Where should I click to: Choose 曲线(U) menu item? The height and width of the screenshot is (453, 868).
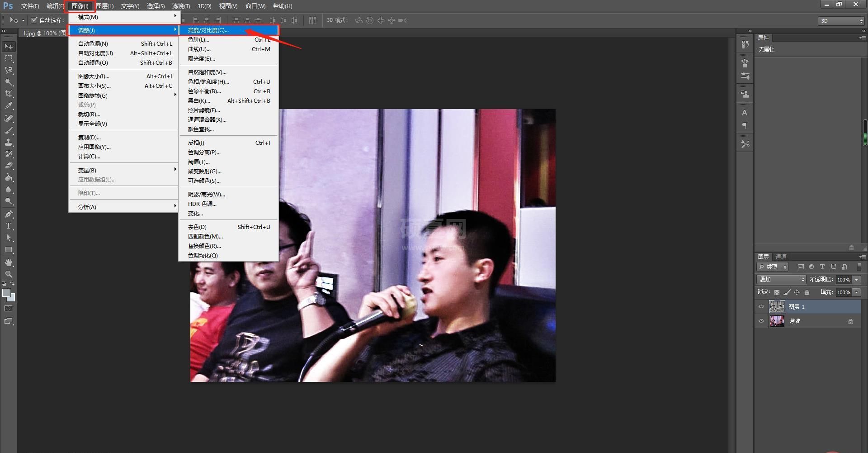point(229,49)
